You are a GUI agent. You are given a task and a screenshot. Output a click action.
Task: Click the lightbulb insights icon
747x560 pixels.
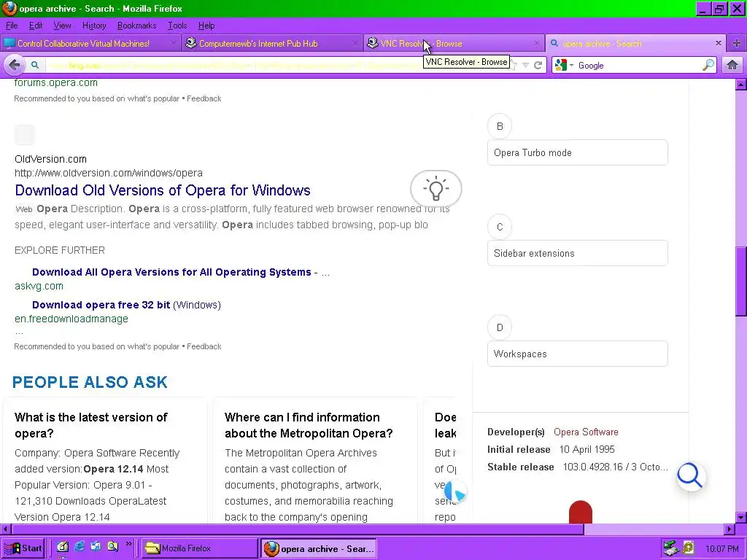(x=436, y=189)
